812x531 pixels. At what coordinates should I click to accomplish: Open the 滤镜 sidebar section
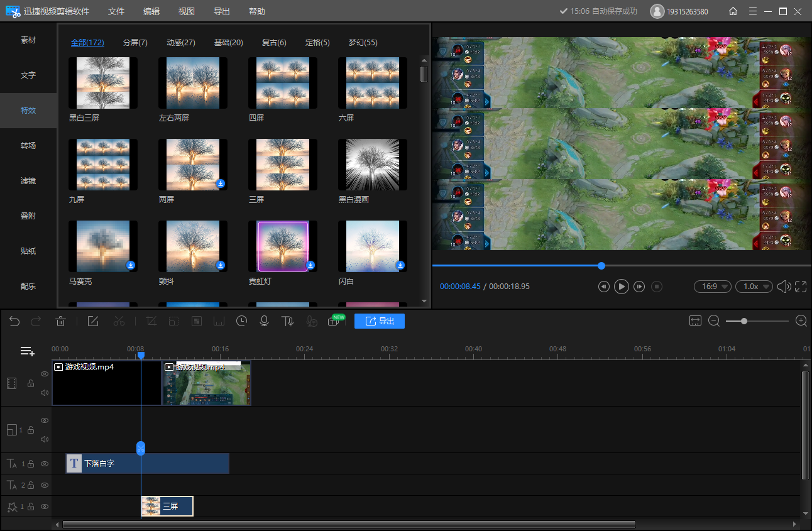28,181
